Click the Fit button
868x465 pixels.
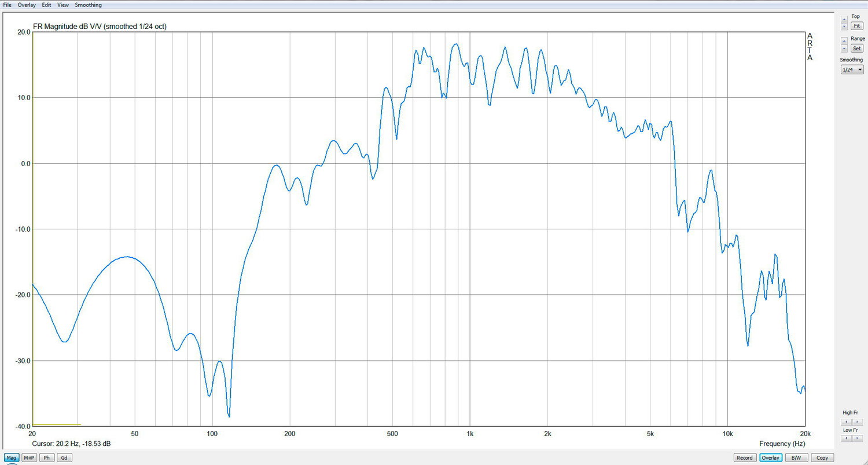point(857,26)
